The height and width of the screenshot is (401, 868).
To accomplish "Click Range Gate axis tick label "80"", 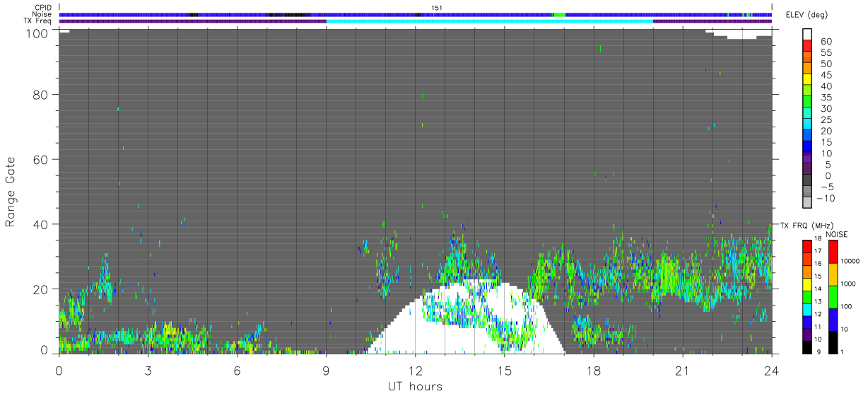I will [x=40, y=94].
